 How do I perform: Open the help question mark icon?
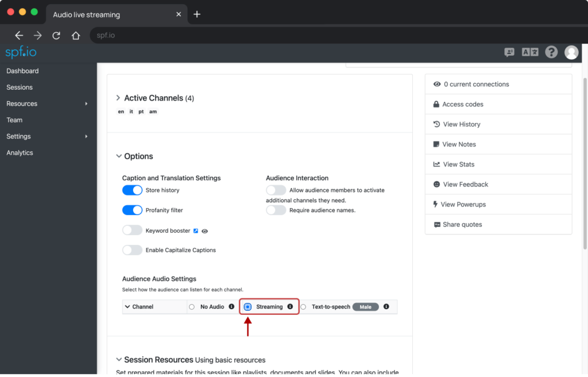click(x=551, y=52)
